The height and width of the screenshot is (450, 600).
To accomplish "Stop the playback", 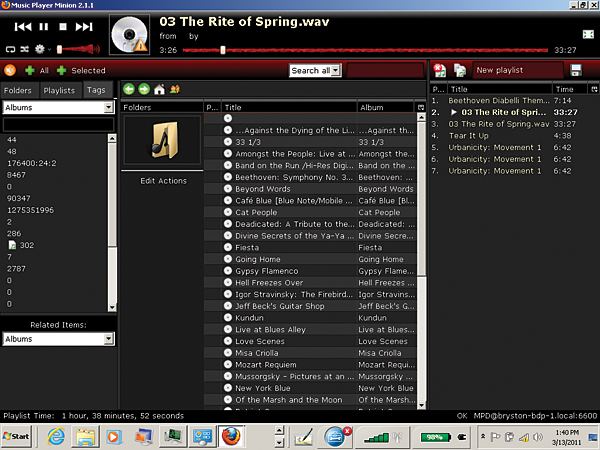I will point(63,26).
